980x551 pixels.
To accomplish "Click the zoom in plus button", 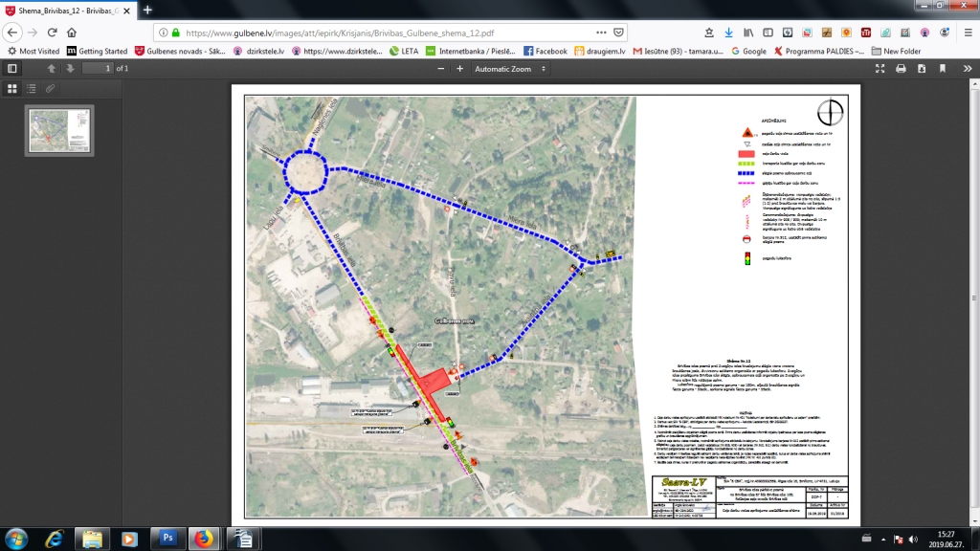I will (x=460, y=69).
